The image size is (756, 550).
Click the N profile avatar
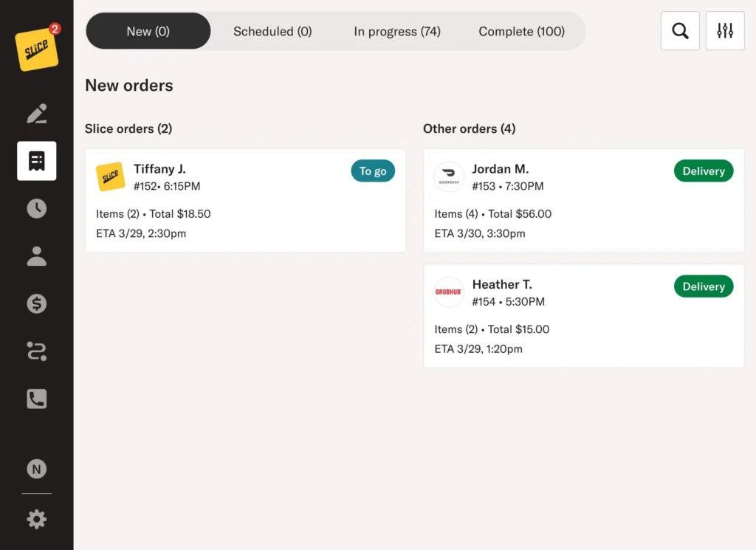point(36,469)
